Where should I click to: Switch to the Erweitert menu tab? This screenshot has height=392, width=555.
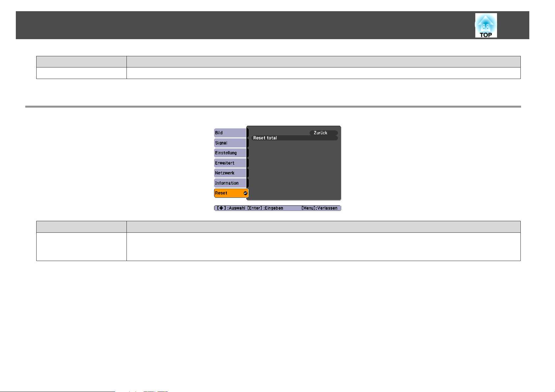[231, 163]
